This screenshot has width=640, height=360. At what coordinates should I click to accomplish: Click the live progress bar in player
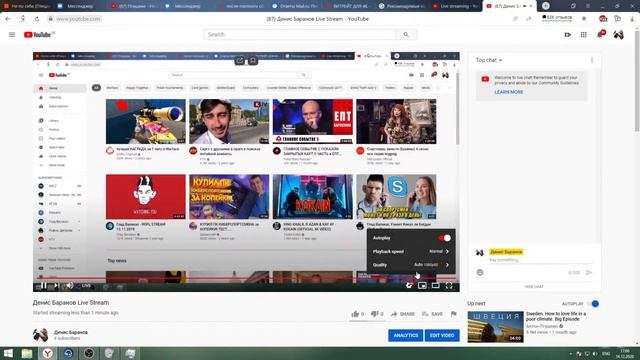(x=246, y=278)
